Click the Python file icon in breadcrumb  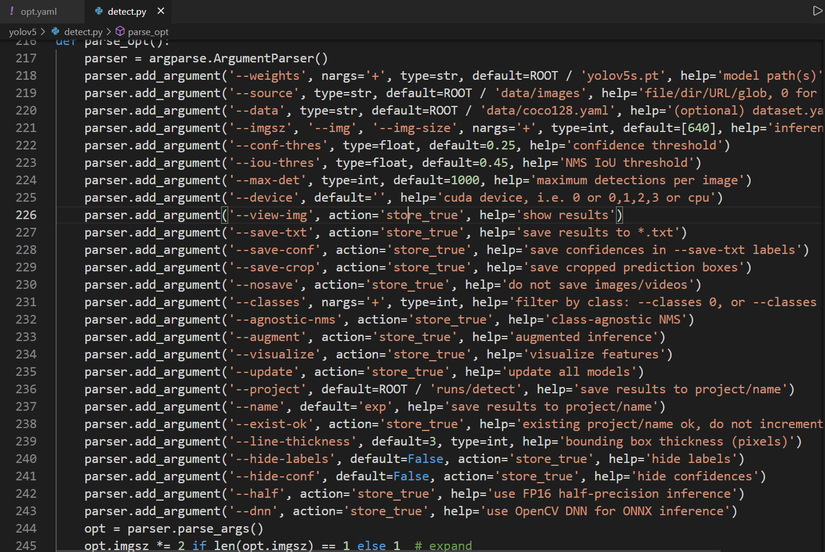(55, 32)
